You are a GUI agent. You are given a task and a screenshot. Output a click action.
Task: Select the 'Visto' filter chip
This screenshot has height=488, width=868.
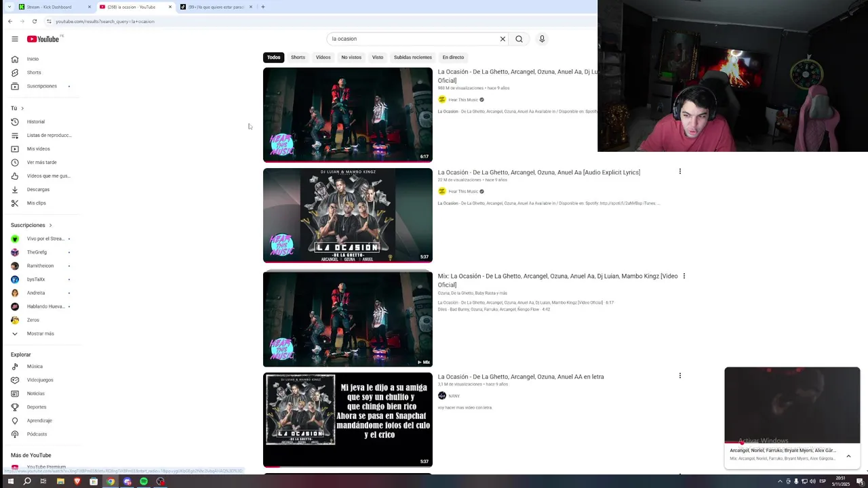pos(378,57)
